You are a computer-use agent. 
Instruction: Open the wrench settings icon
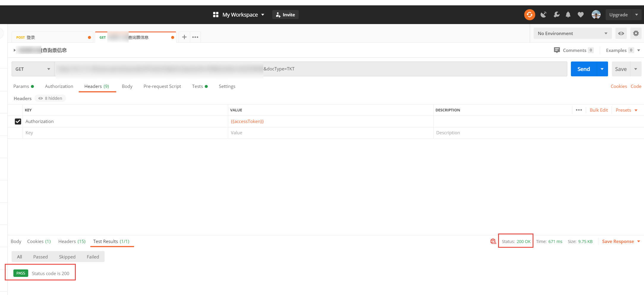point(556,15)
